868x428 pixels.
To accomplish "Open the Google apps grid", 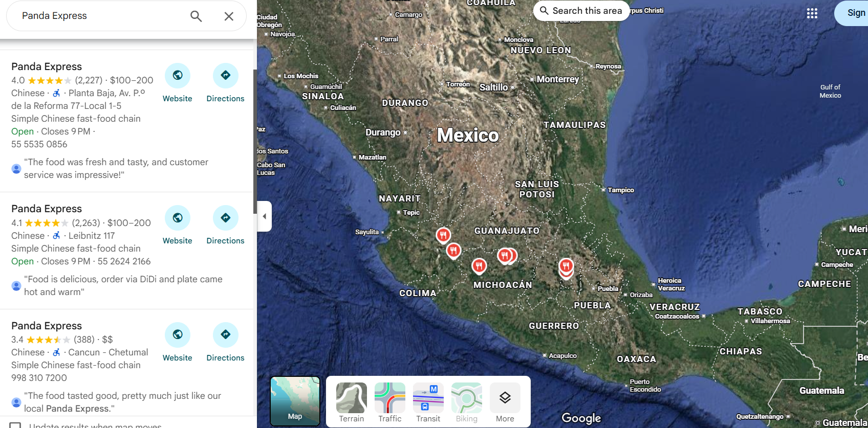I will 812,13.
